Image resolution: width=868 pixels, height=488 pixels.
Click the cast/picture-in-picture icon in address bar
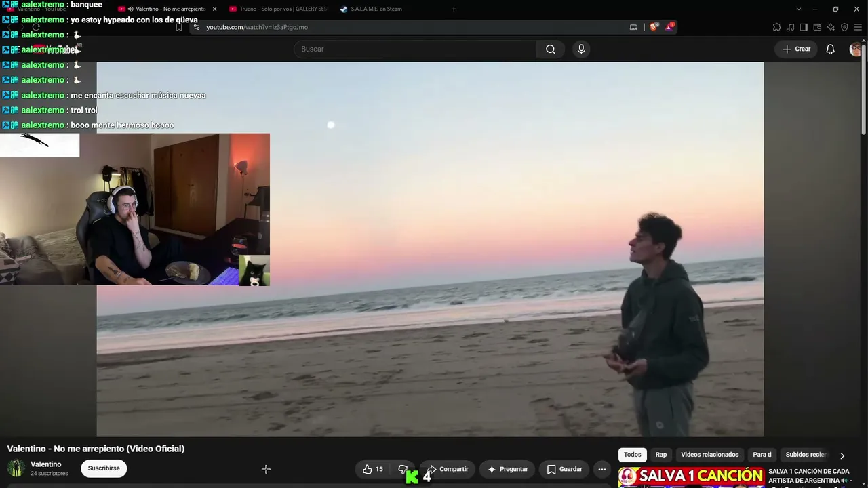point(633,27)
